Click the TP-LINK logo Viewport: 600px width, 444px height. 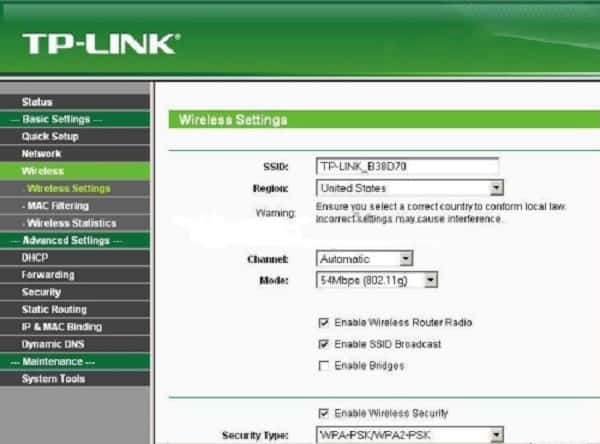(x=101, y=44)
